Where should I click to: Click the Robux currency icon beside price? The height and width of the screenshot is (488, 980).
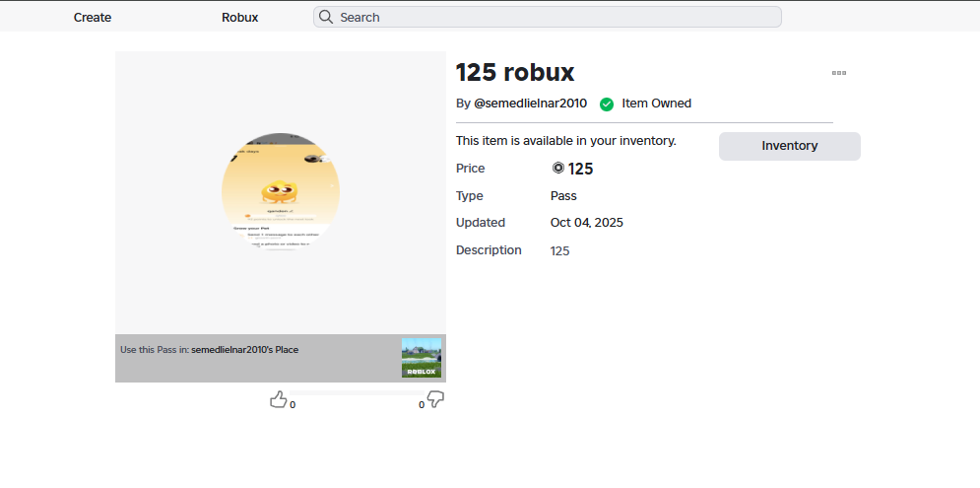558,169
